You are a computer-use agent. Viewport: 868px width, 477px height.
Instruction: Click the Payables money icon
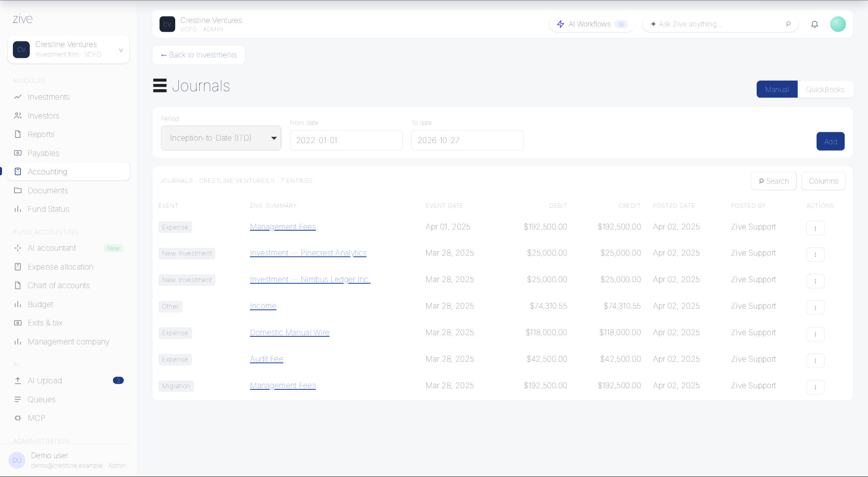[x=18, y=153]
